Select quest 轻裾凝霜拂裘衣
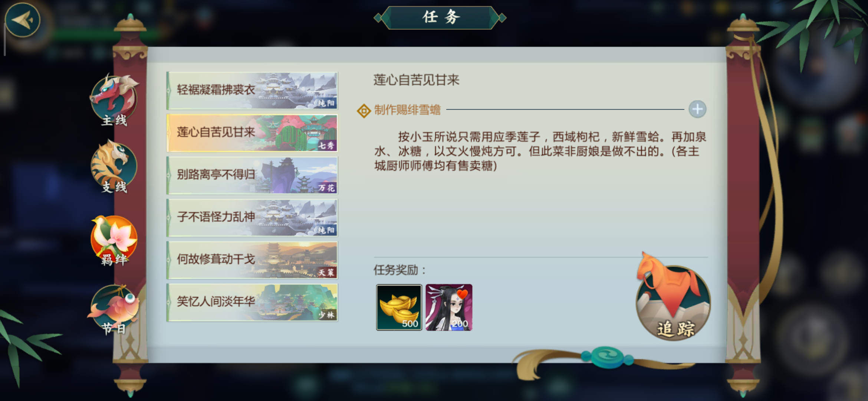The height and width of the screenshot is (401, 868). 252,91
